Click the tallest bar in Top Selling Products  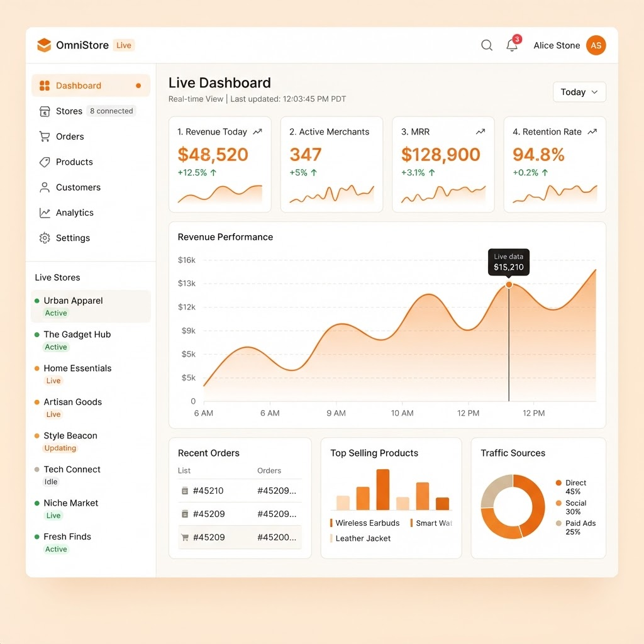tap(383, 489)
